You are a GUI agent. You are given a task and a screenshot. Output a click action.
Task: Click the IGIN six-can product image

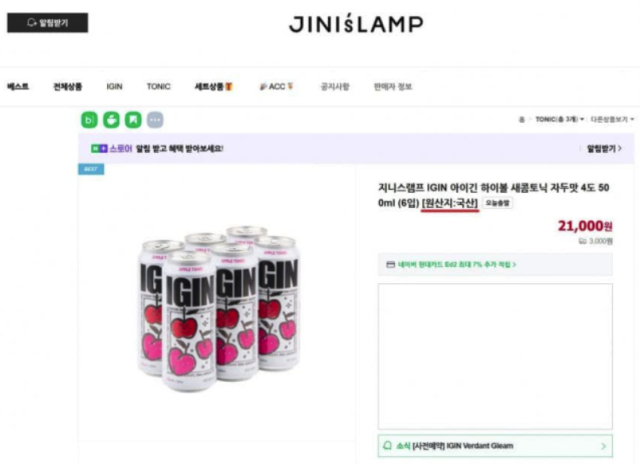pyautogui.click(x=219, y=308)
